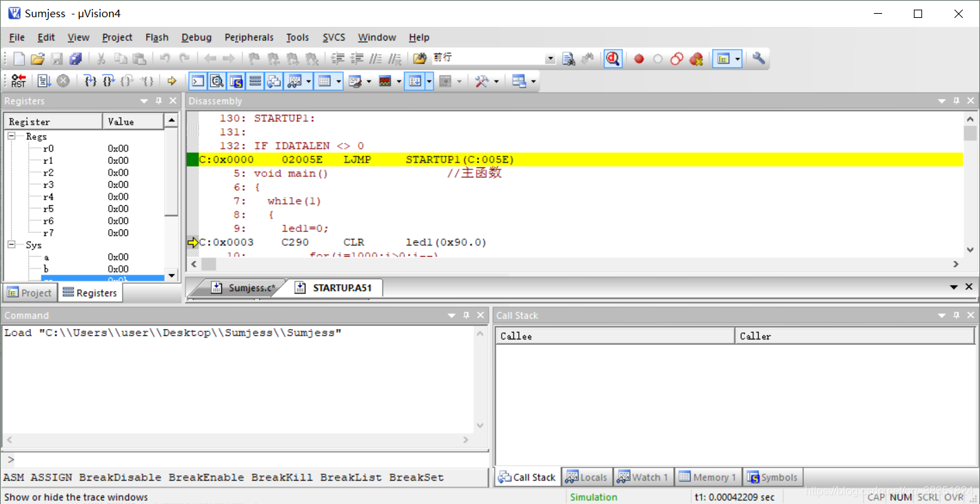This screenshot has width=980, height=504.
Task: Toggle the red Insert/Remove Breakpoint button
Action: (x=639, y=59)
